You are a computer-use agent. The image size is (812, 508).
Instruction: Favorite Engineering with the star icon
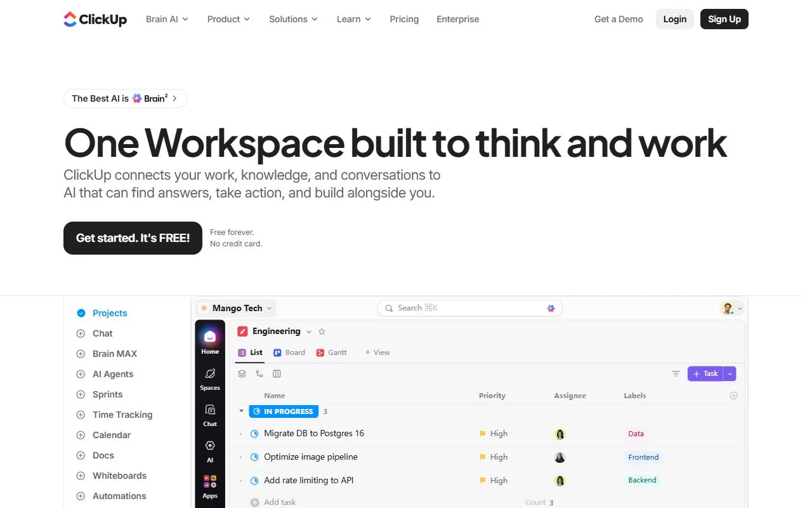(322, 331)
